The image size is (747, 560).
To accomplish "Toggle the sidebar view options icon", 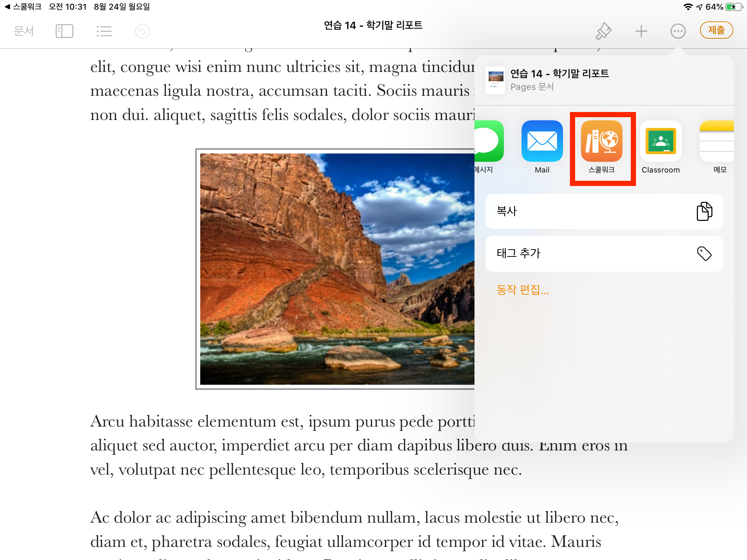I will pyautogui.click(x=64, y=31).
